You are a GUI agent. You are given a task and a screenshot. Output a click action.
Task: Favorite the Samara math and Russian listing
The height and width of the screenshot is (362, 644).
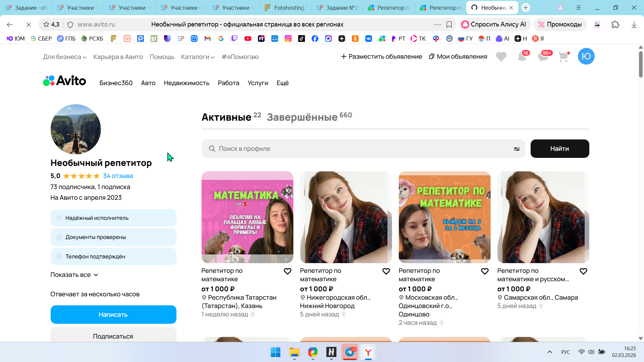(583, 271)
